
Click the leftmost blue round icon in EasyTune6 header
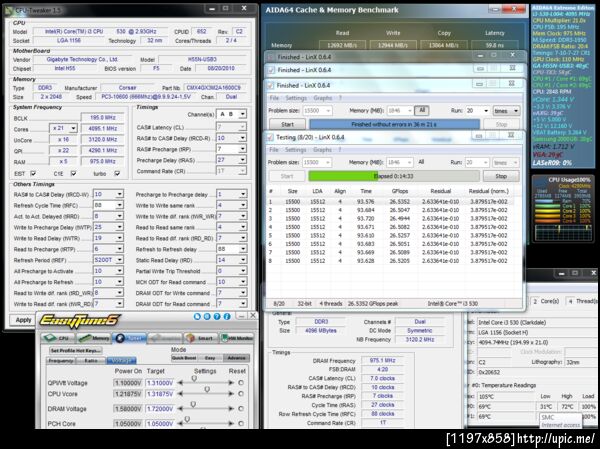[x=197, y=316]
